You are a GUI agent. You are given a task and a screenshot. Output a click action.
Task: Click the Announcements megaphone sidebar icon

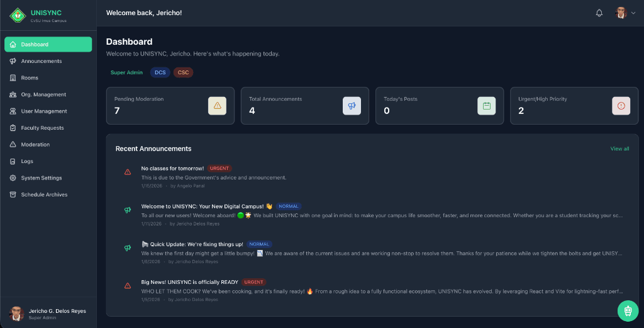click(x=13, y=61)
